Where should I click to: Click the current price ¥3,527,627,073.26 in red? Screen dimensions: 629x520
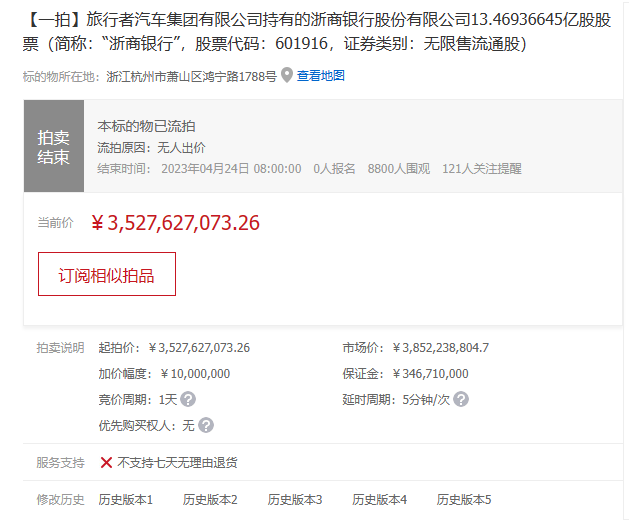[176, 223]
